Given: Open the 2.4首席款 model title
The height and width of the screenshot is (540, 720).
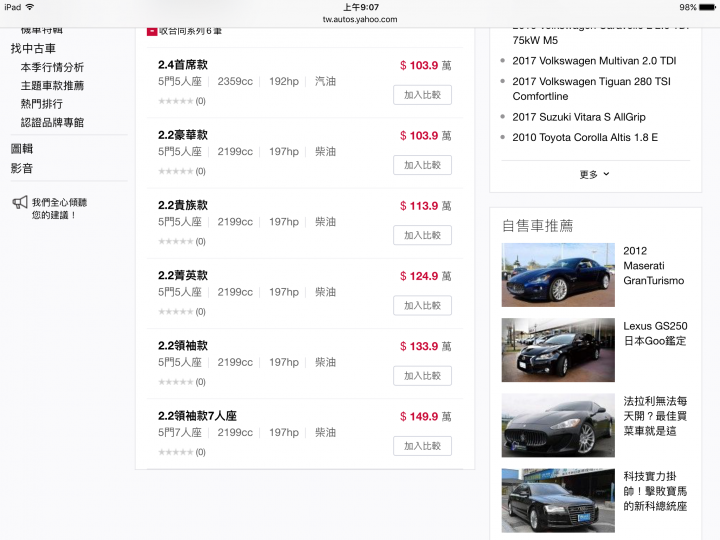Looking at the screenshot, I should 183,65.
